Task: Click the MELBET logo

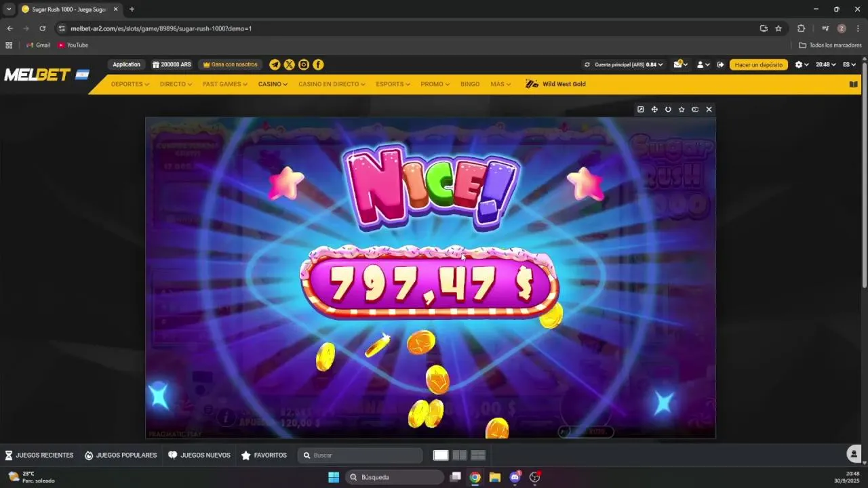Action: (47, 75)
